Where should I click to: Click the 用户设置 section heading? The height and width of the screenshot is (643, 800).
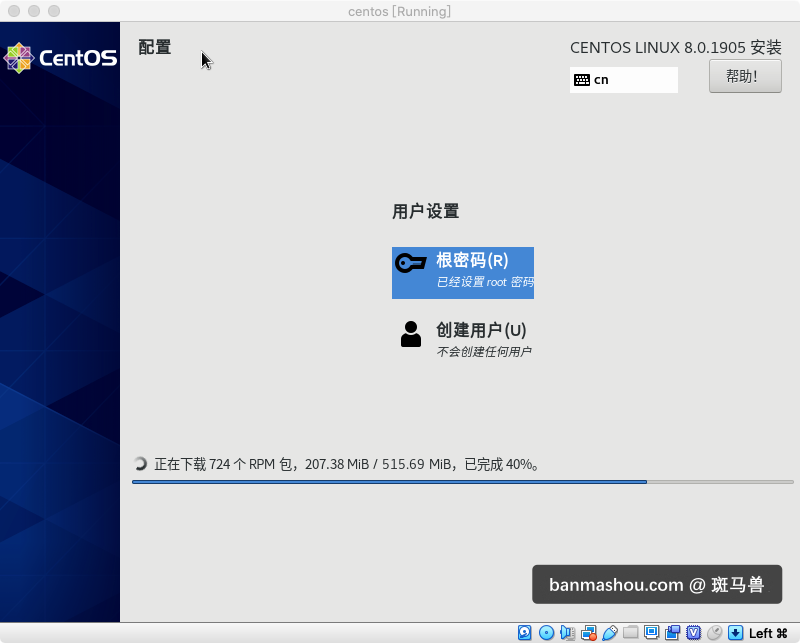[426, 211]
